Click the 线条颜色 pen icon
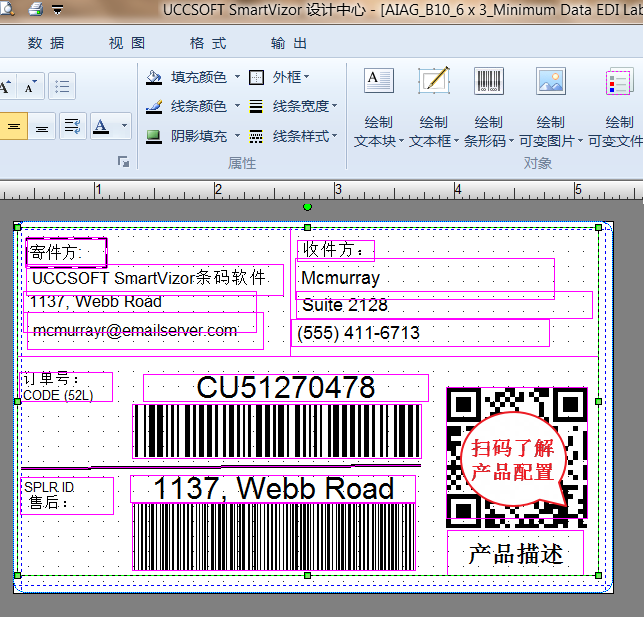The height and width of the screenshot is (617, 644). tap(154, 106)
